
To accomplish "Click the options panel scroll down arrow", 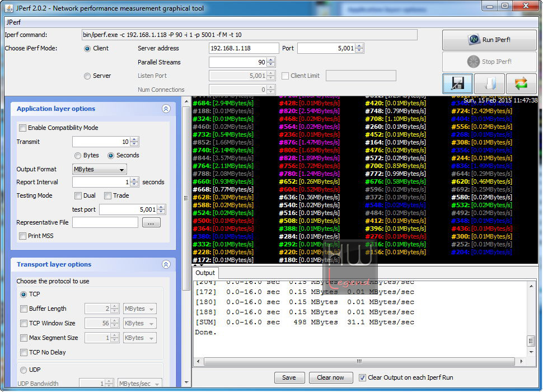I will pos(186,382).
